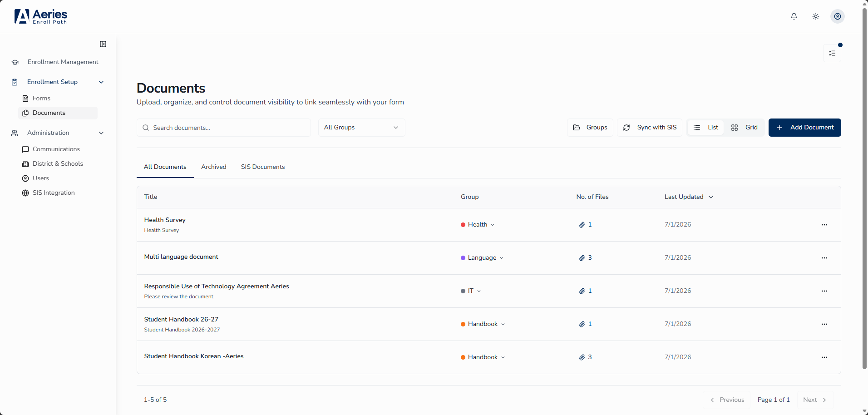Click paperclip files icon for Multi language document
Image resolution: width=868 pixels, height=415 pixels.
582,258
